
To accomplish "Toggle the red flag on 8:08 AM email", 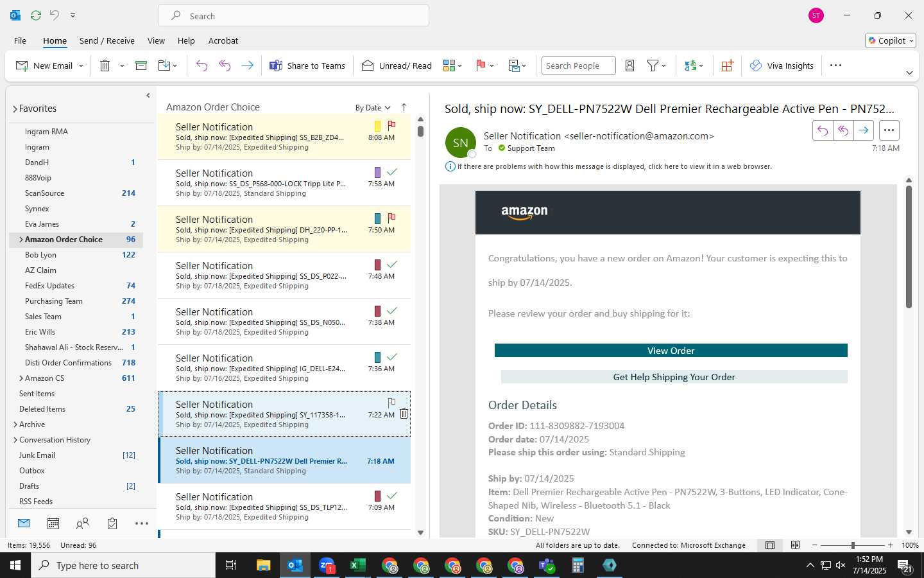I will [x=391, y=125].
